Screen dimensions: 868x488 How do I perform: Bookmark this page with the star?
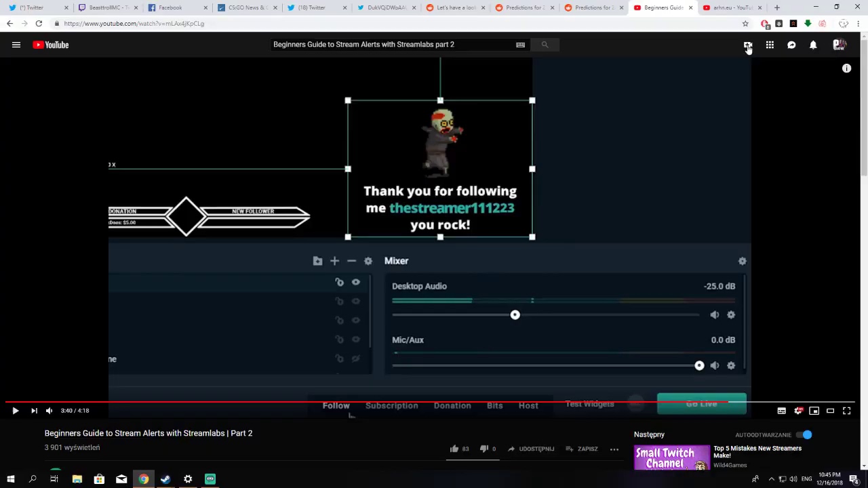coord(745,24)
